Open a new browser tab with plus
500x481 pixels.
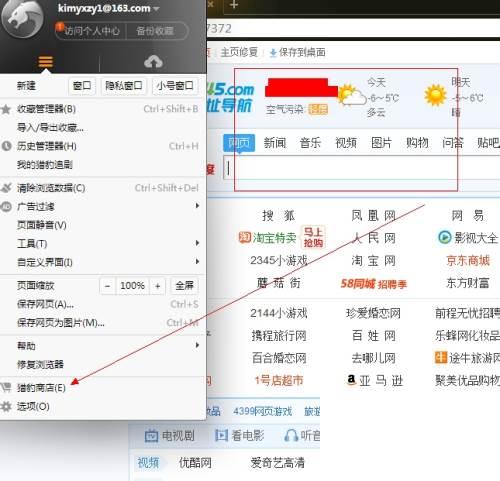pos(234,5)
